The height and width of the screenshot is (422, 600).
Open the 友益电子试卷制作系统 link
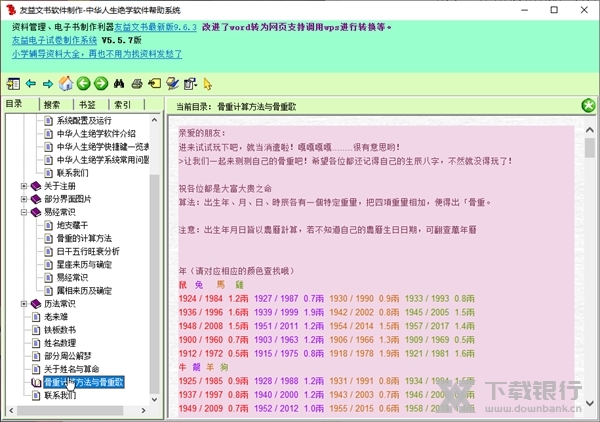click(54, 40)
